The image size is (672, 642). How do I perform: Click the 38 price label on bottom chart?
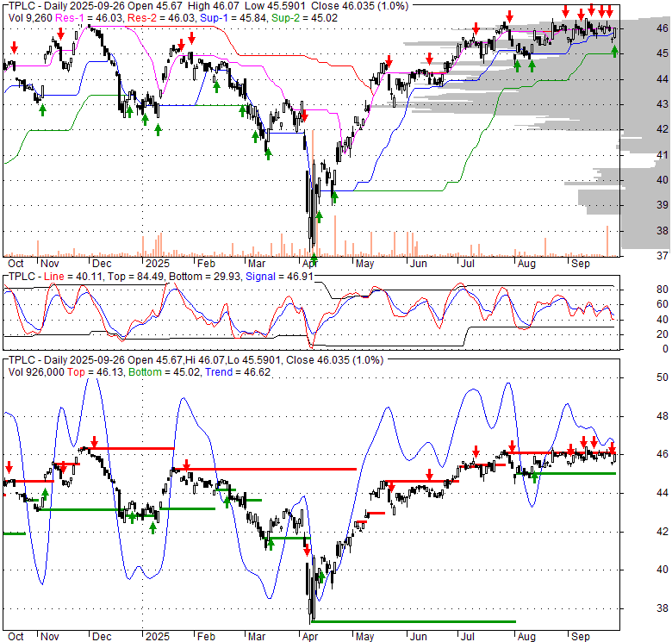(x=663, y=608)
